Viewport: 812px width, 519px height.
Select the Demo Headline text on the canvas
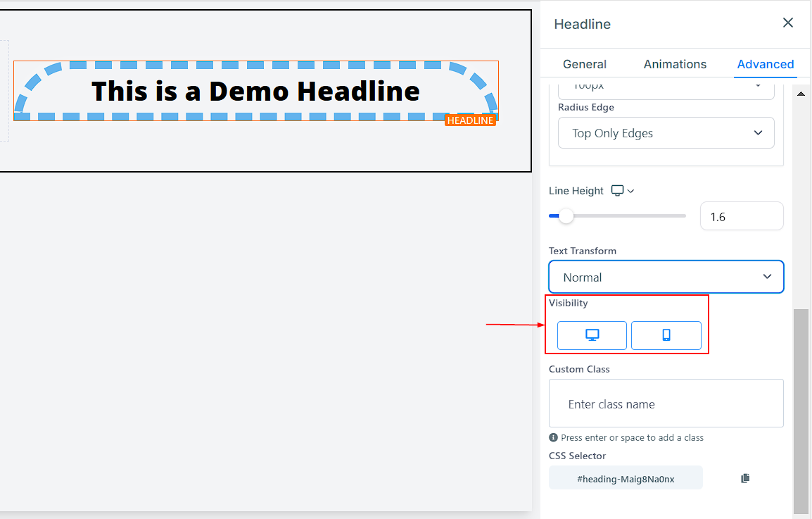click(x=256, y=92)
